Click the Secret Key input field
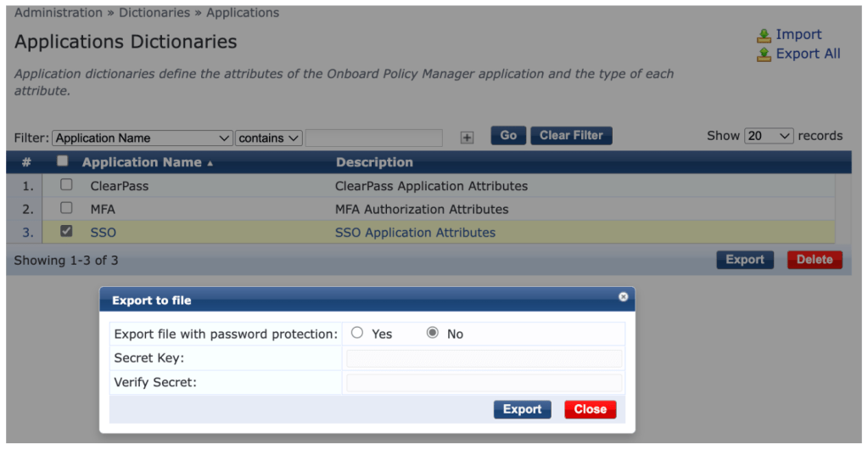This screenshot has width=868, height=450. [484, 358]
